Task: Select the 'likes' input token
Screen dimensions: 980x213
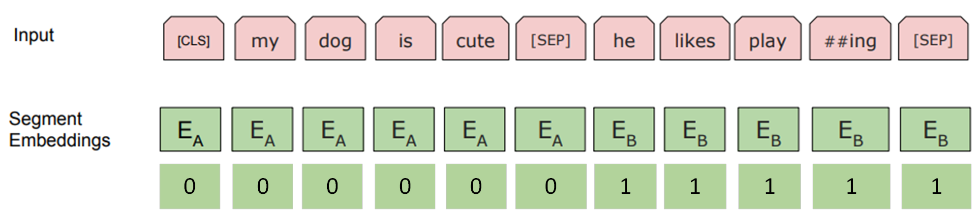Action: 695,39
